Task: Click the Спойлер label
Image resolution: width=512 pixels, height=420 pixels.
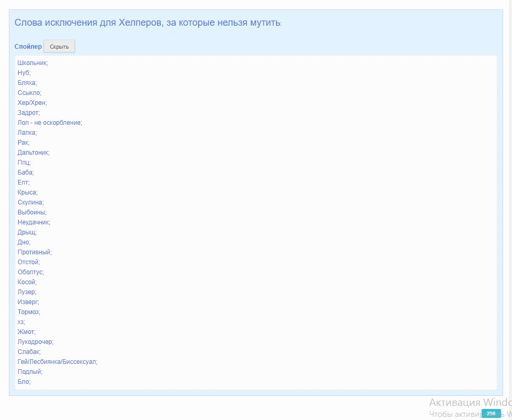Action: click(x=28, y=46)
